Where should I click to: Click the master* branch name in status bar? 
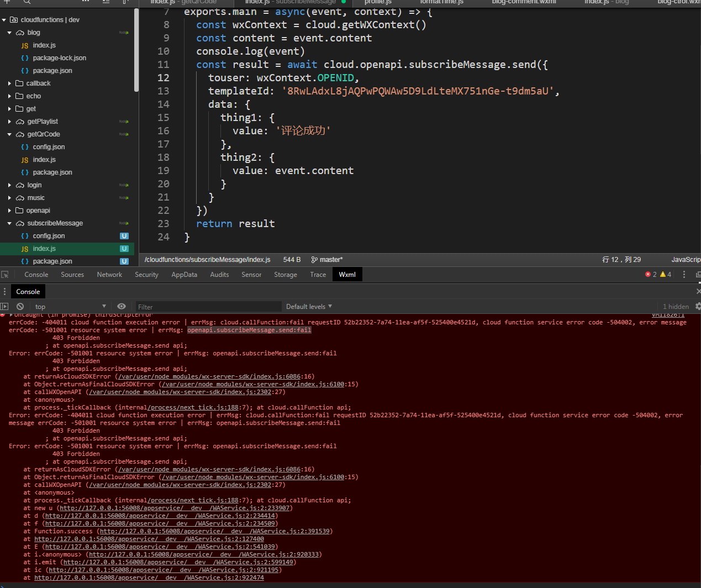331,259
